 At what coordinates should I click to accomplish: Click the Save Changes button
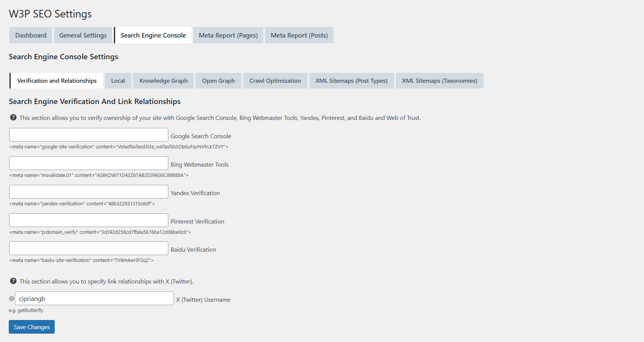tap(32, 327)
